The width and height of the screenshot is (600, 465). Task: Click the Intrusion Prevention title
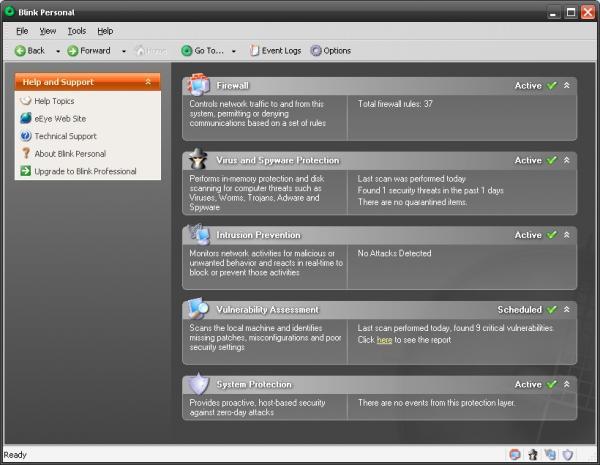(x=258, y=235)
